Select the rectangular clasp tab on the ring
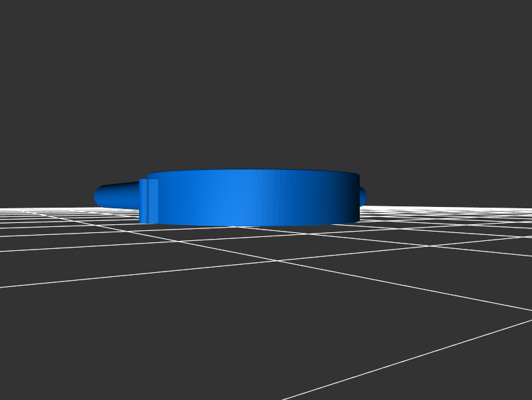 pyautogui.click(x=149, y=201)
